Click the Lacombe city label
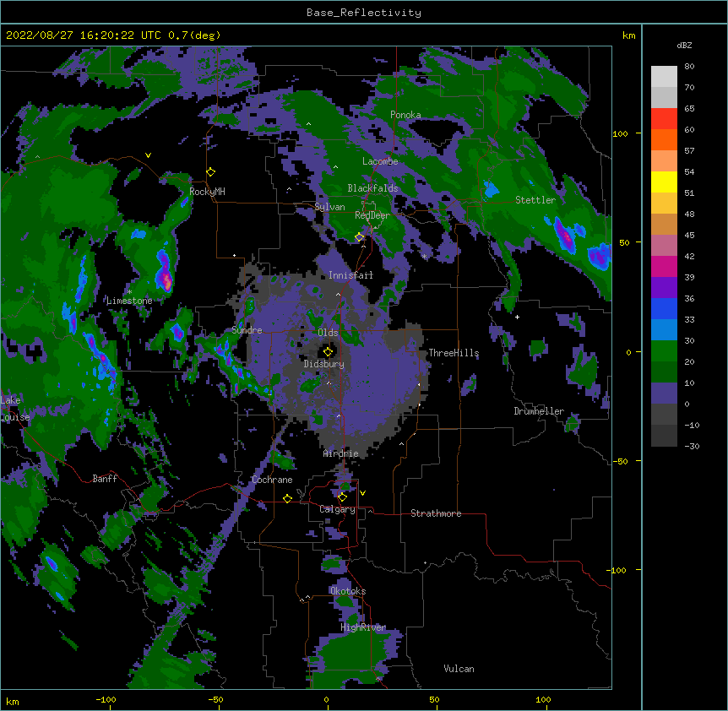 (380, 161)
